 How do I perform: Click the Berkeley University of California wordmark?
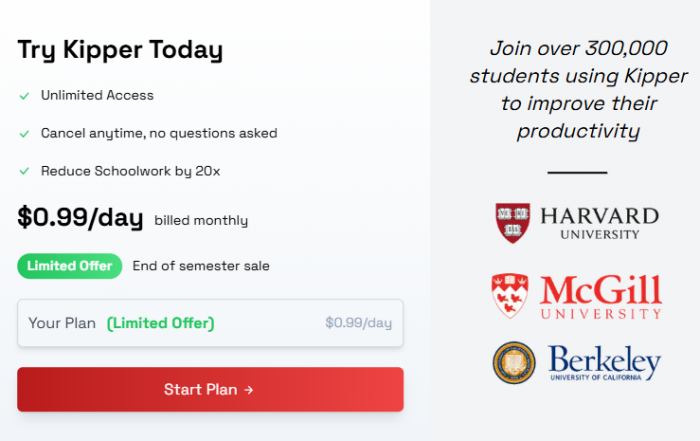pos(604,362)
